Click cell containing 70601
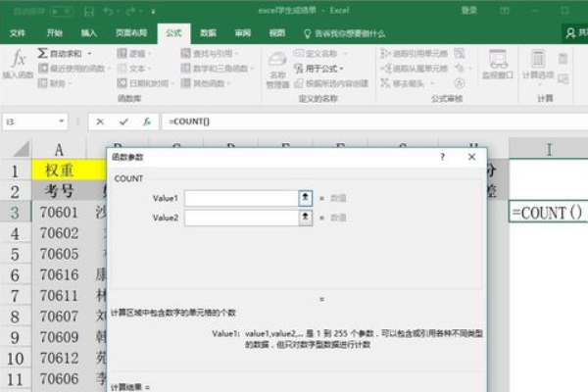Viewport: 588px width, 392px height. coord(59,213)
